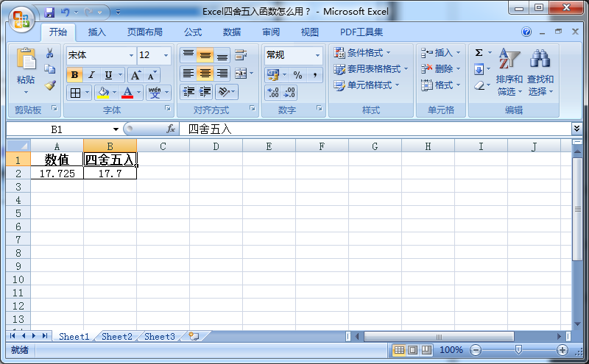Open the 插入 ribbon tab
Viewport: 589px width, 364px height.
pos(97,32)
